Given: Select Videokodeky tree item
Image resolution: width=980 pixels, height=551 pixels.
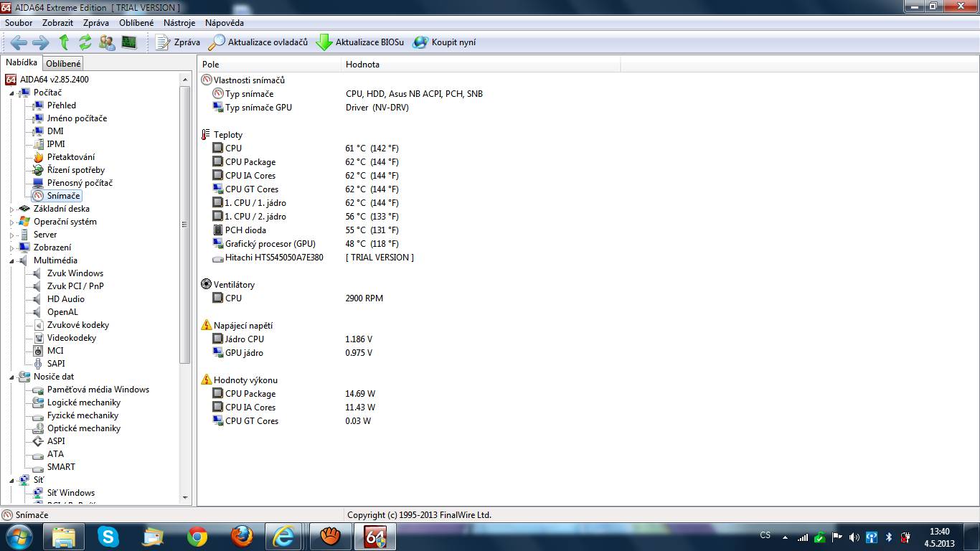Looking at the screenshot, I should click(72, 338).
